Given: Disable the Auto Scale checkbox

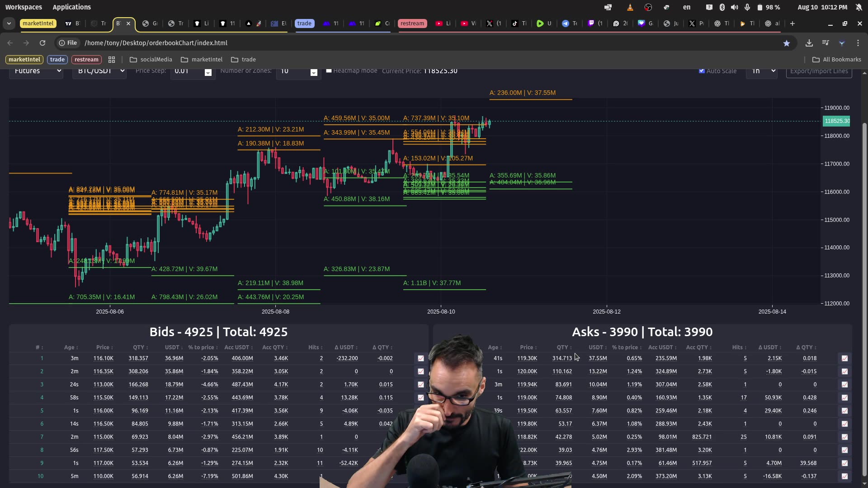Looking at the screenshot, I should (702, 70).
